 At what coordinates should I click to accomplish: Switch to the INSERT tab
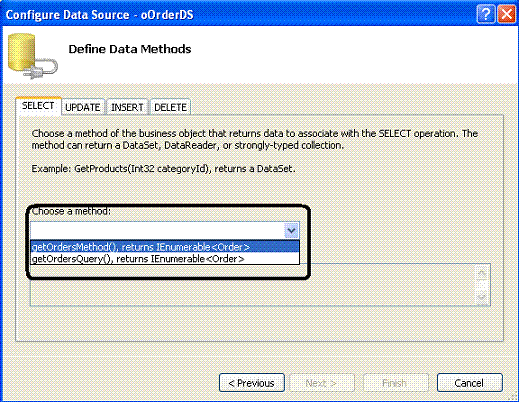pyautogui.click(x=127, y=107)
